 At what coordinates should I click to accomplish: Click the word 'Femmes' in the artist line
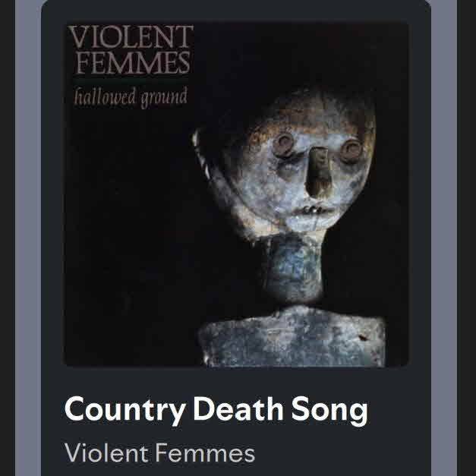click(205, 453)
